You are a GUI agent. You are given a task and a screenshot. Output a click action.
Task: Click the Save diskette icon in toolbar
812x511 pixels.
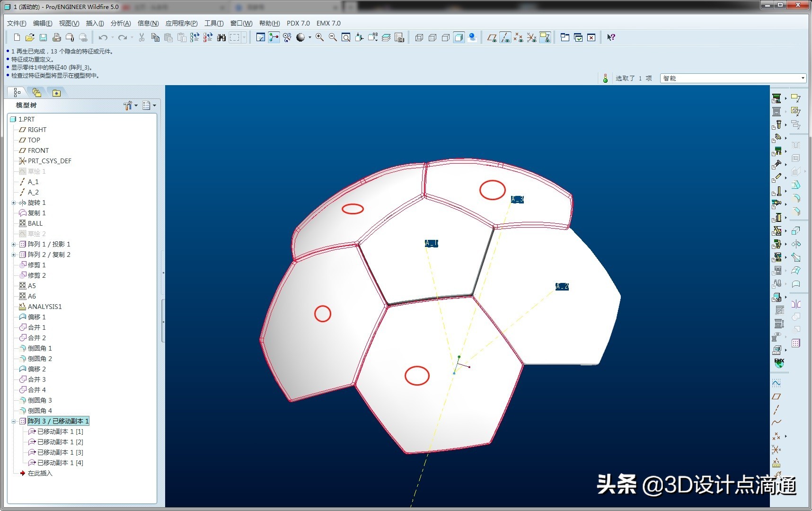coord(43,37)
